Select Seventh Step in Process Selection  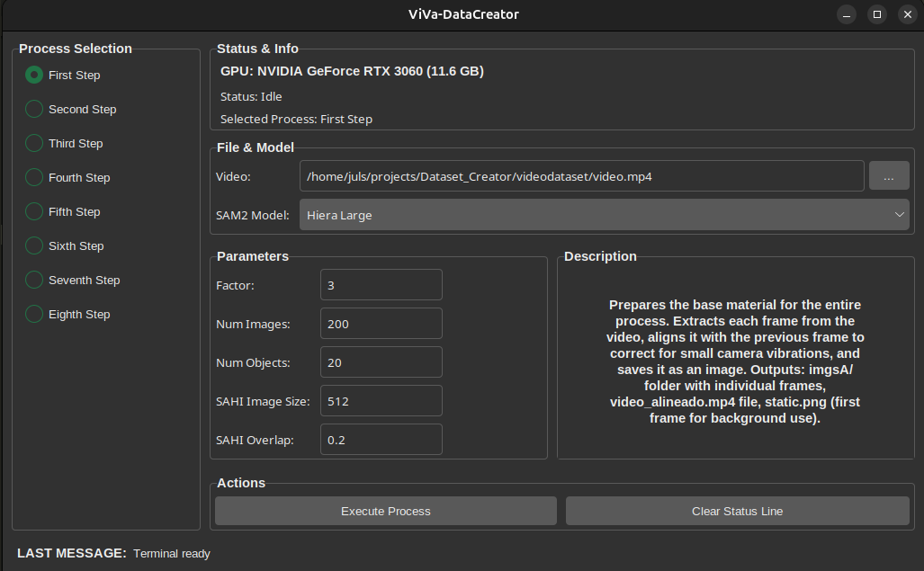point(33,280)
